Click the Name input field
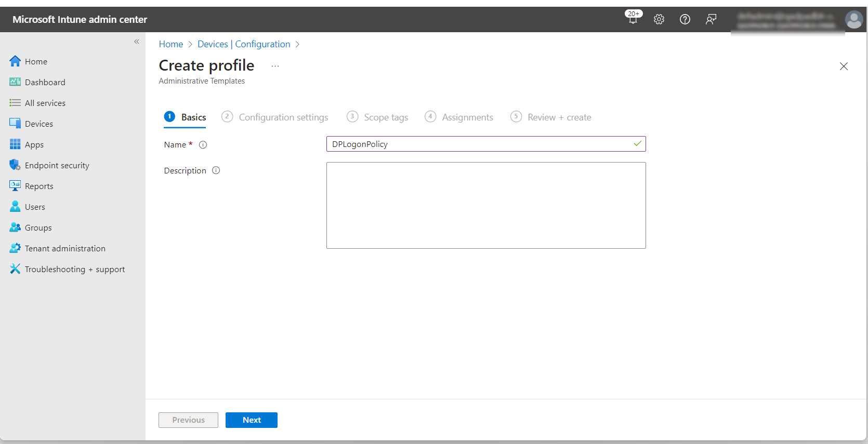Screen dimensions: 868x444 478,144
